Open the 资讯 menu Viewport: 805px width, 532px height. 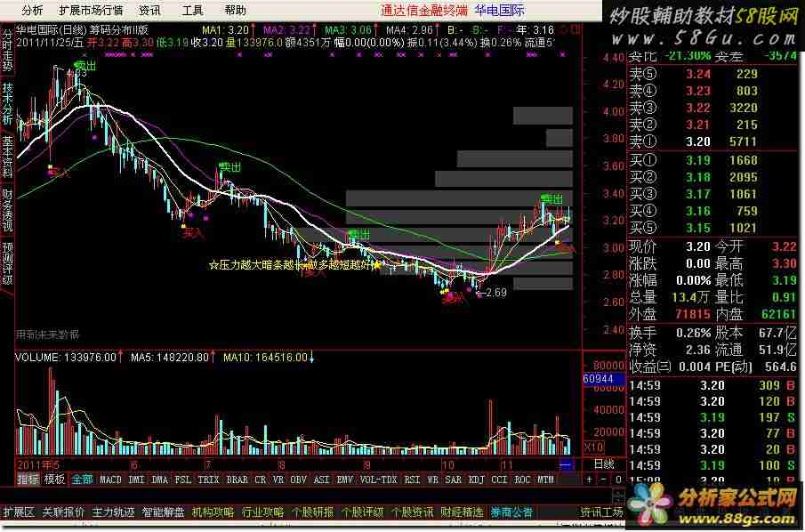[x=149, y=11]
